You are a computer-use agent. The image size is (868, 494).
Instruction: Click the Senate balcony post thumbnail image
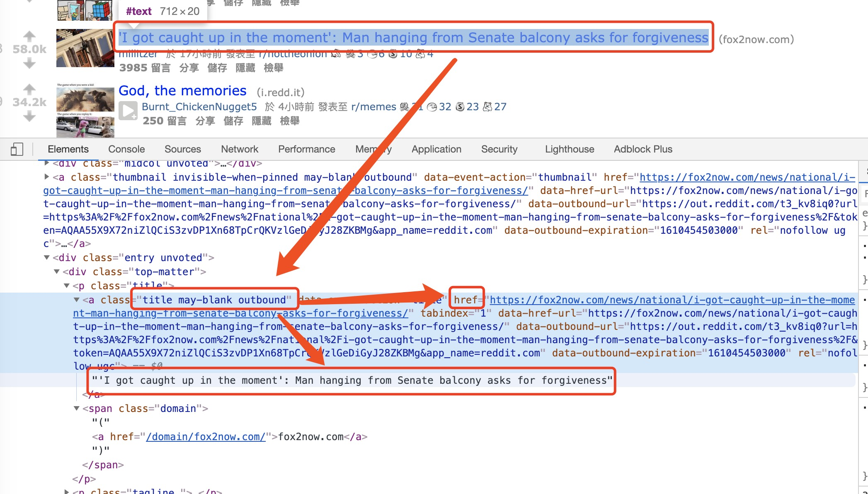point(85,48)
